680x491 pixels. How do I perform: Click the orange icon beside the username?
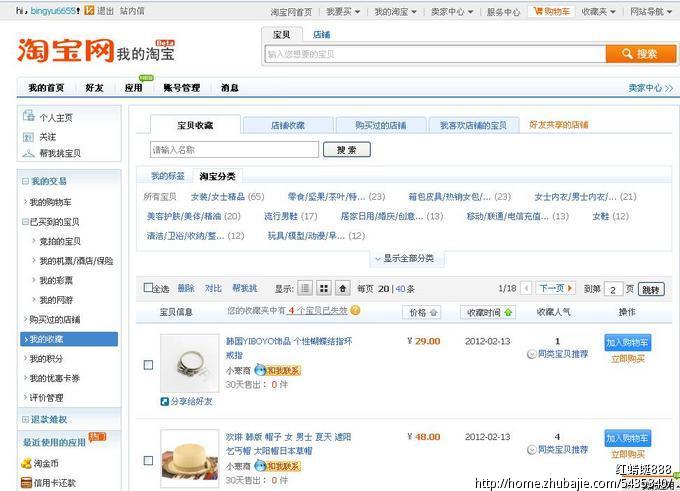(89, 10)
